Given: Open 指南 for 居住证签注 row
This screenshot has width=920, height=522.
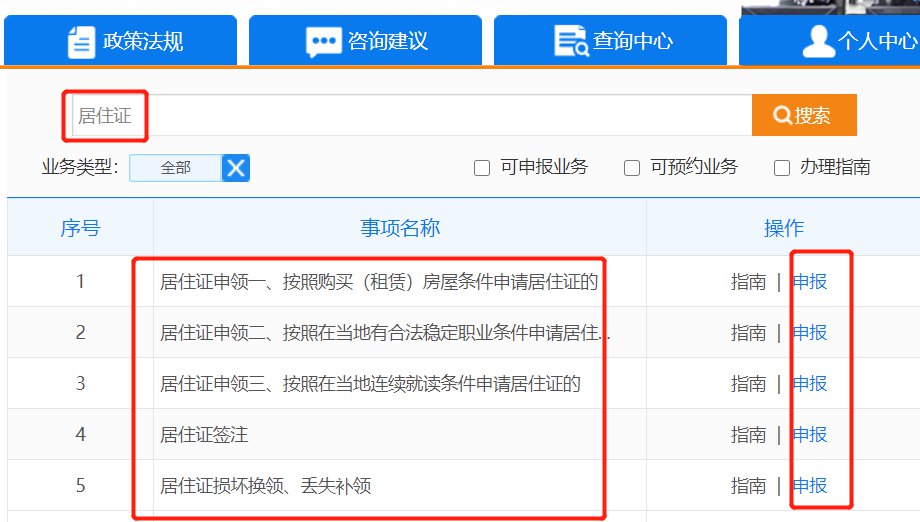Looking at the screenshot, I should click(749, 435).
